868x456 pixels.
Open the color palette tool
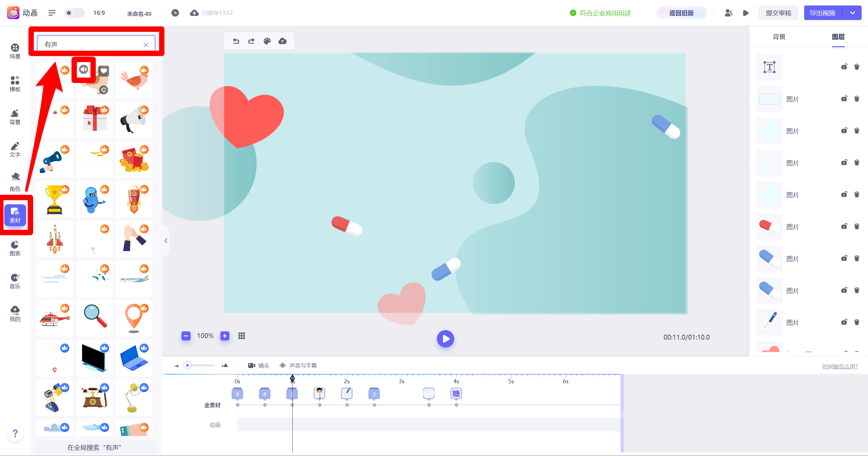tap(267, 41)
